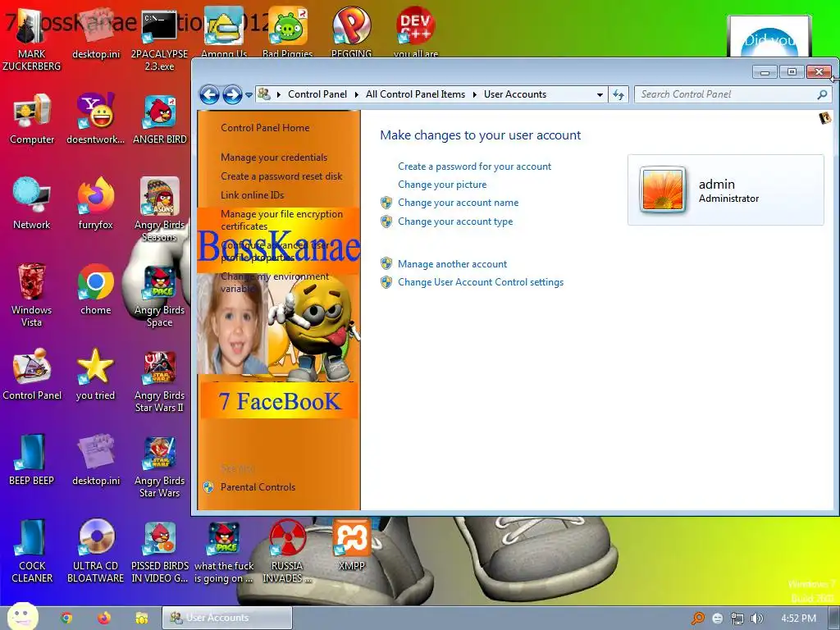
Task: Select the DEV C++ desktop icon
Action: [415, 32]
